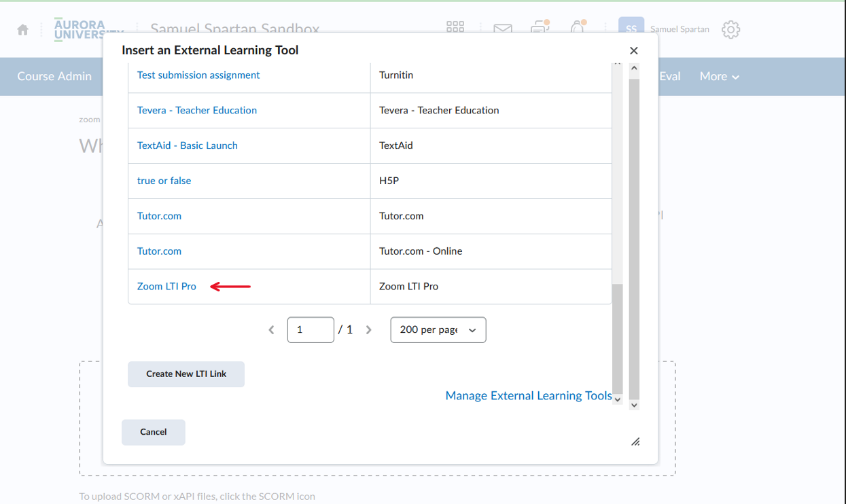Open the course selector grid icon
The width and height of the screenshot is (846, 504).
click(x=455, y=27)
